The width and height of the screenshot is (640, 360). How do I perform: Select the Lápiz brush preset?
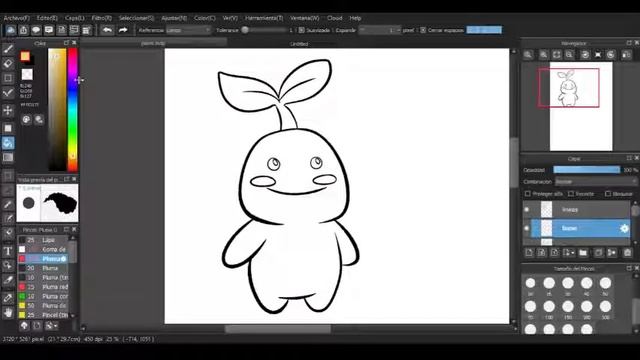click(x=42, y=240)
